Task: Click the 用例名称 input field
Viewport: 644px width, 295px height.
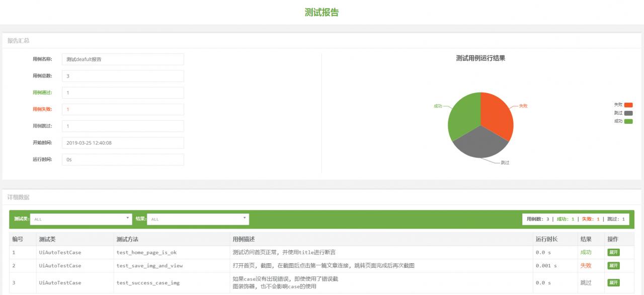Action: tap(123, 59)
